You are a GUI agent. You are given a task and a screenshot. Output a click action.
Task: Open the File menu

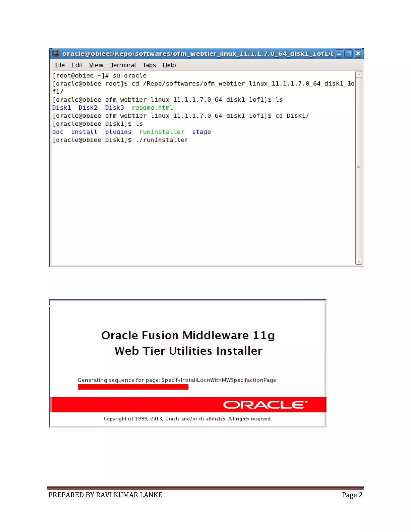click(x=60, y=65)
